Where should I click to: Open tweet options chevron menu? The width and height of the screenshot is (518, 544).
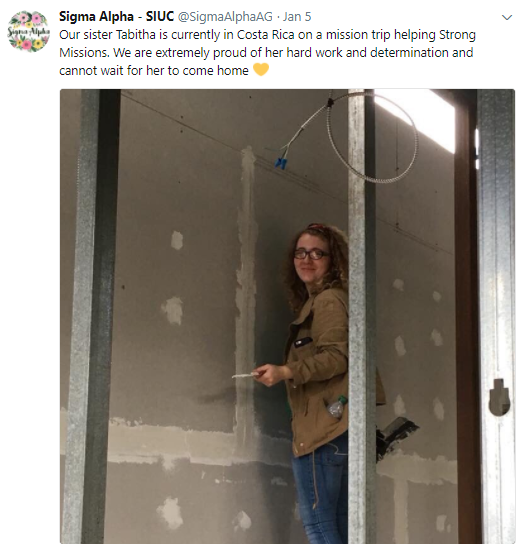click(x=507, y=17)
